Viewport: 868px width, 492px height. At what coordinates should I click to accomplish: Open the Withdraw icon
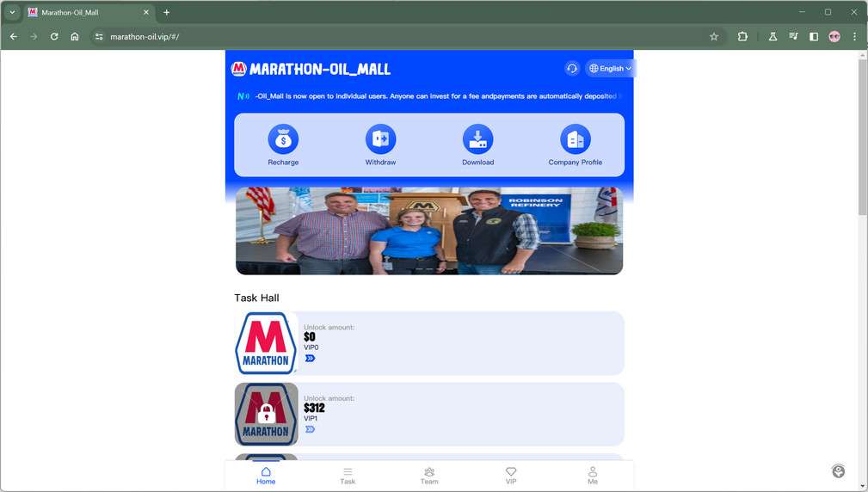[x=380, y=138]
